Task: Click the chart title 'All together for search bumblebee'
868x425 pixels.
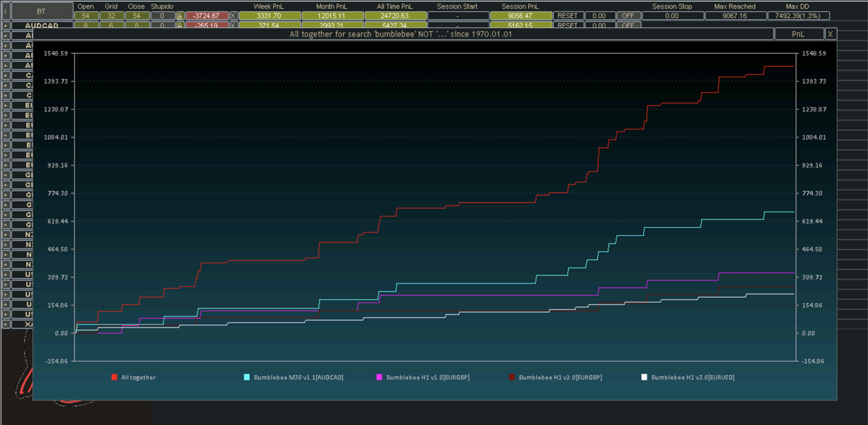Action: coord(400,34)
